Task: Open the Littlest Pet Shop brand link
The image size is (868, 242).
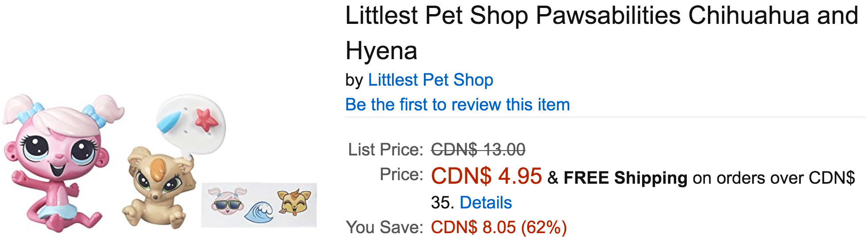Action: (x=430, y=80)
